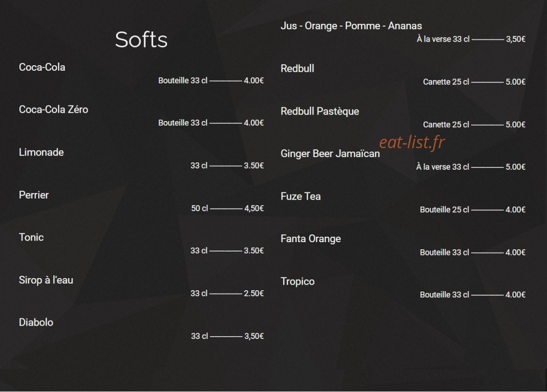
Task: Click the Coca-Cola Zéro item name
Action: click(x=54, y=109)
